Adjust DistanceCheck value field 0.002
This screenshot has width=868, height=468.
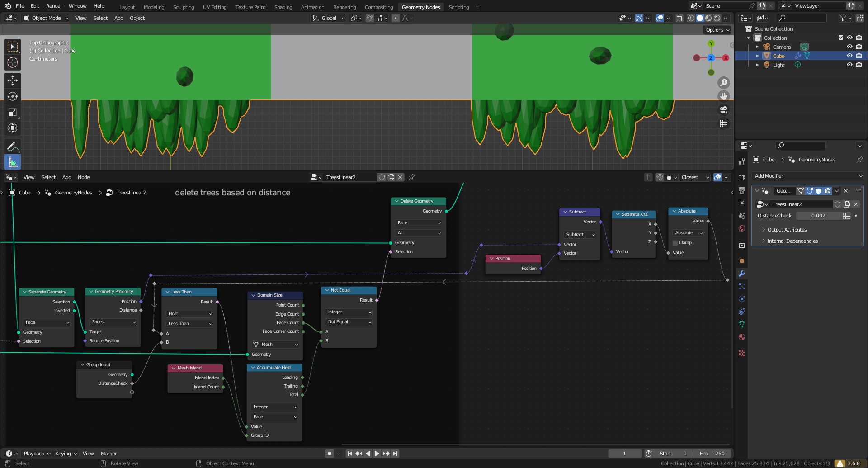click(819, 216)
